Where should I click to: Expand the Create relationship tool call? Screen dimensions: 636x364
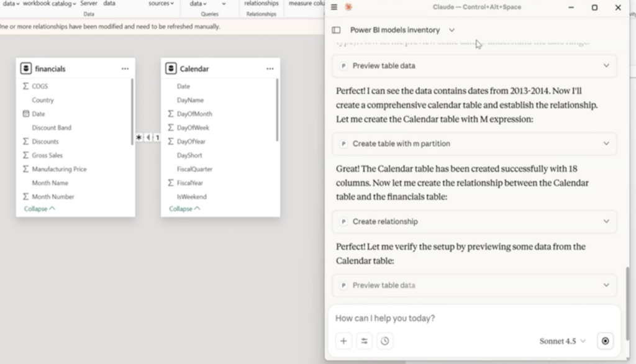click(x=606, y=222)
